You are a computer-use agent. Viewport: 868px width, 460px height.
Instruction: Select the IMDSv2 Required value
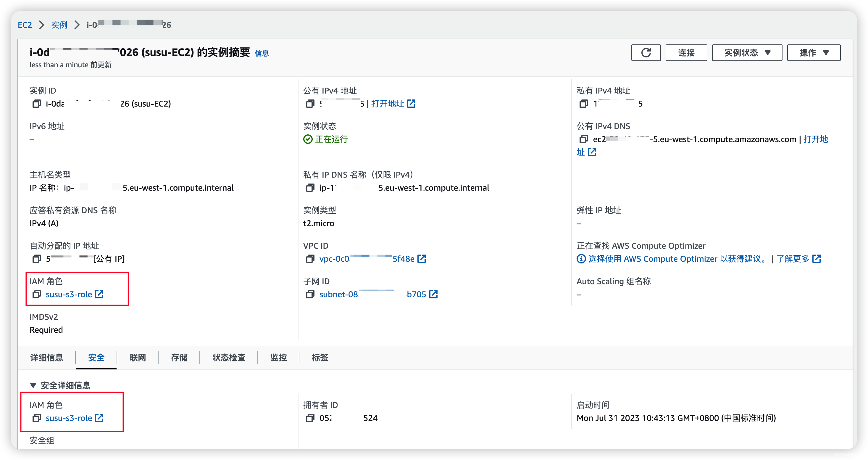(x=46, y=330)
